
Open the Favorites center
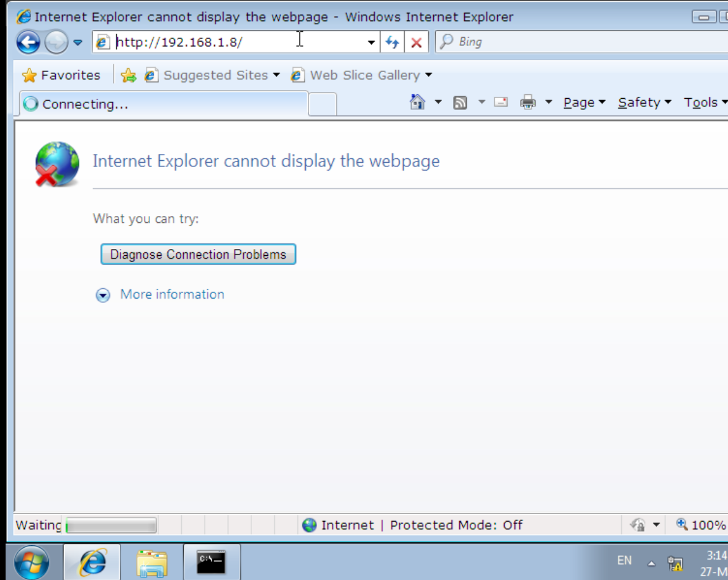pyautogui.click(x=61, y=75)
